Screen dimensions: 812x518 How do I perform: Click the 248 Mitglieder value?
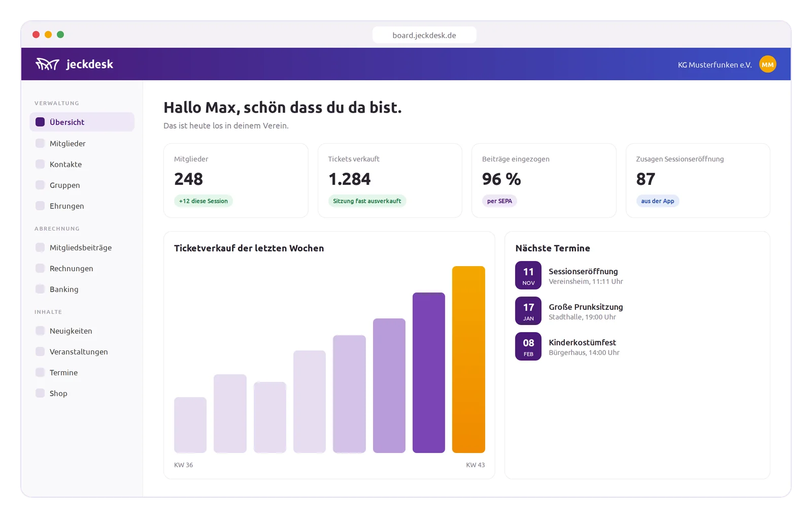point(188,179)
